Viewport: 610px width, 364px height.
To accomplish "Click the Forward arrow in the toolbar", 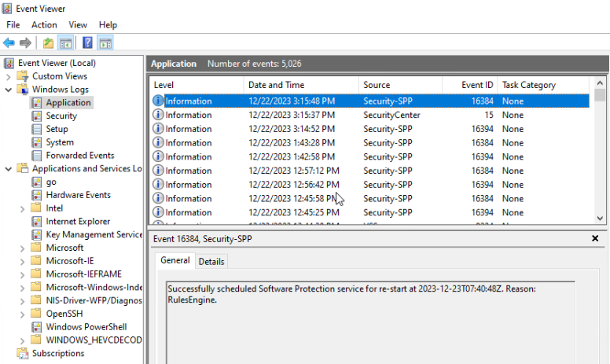I will [x=25, y=42].
